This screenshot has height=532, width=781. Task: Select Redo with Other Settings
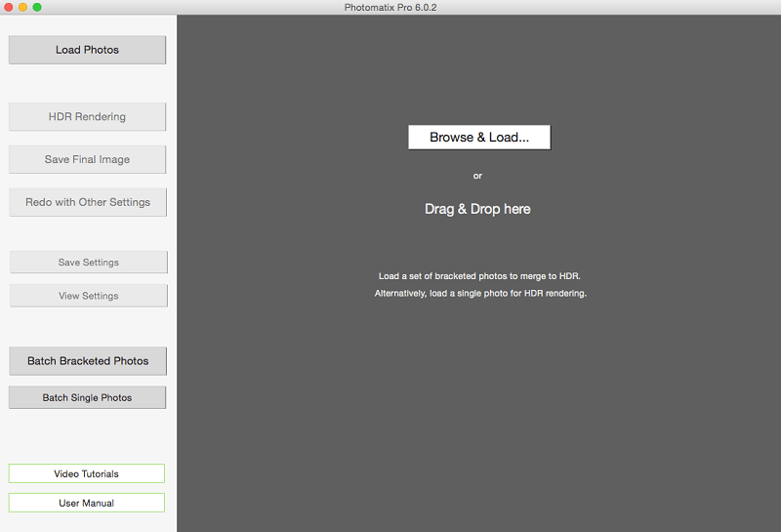[x=87, y=202]
